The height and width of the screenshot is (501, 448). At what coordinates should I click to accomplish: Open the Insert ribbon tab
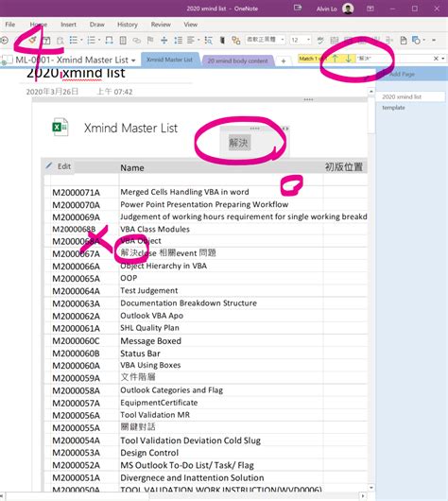tap(68, 25)
